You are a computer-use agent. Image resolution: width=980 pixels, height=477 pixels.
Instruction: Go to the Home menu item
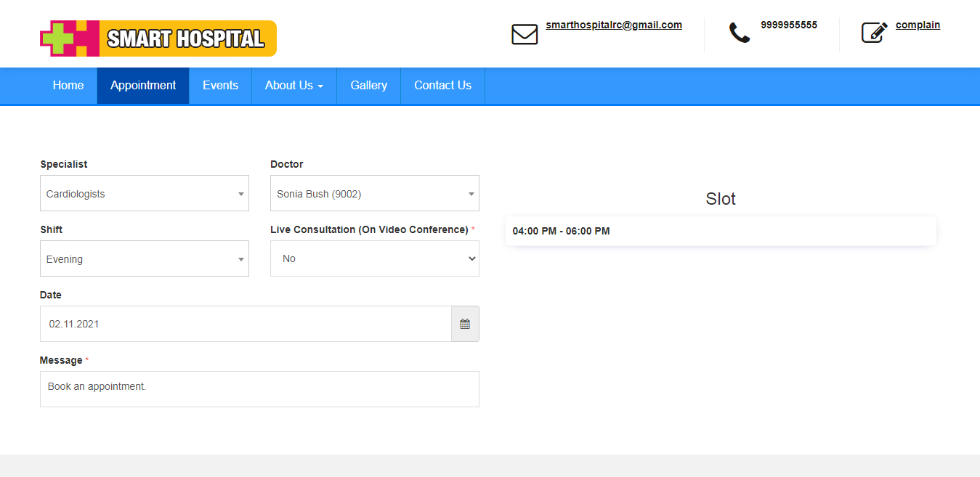[x=68, y=86]
